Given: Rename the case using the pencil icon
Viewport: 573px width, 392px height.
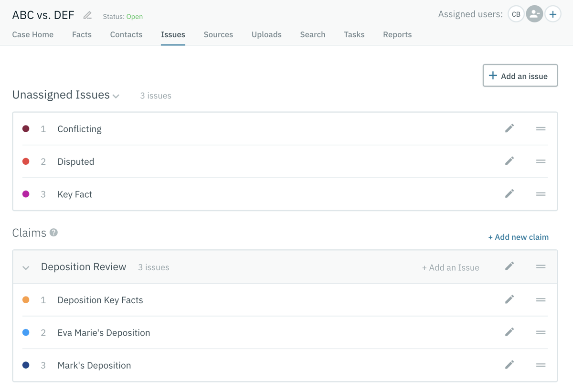Looking at the screenshot, I should (87, 15).
